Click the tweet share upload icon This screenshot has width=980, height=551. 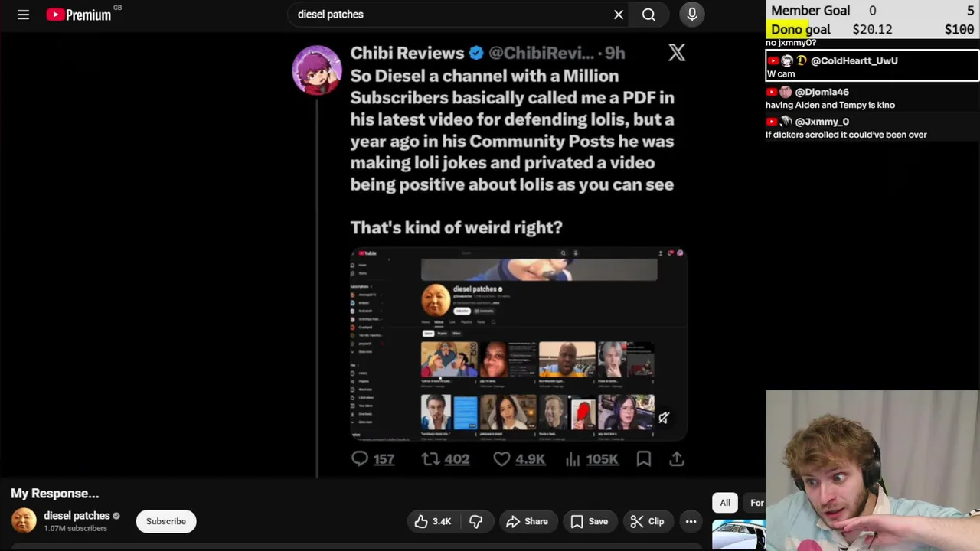[677, 459]
